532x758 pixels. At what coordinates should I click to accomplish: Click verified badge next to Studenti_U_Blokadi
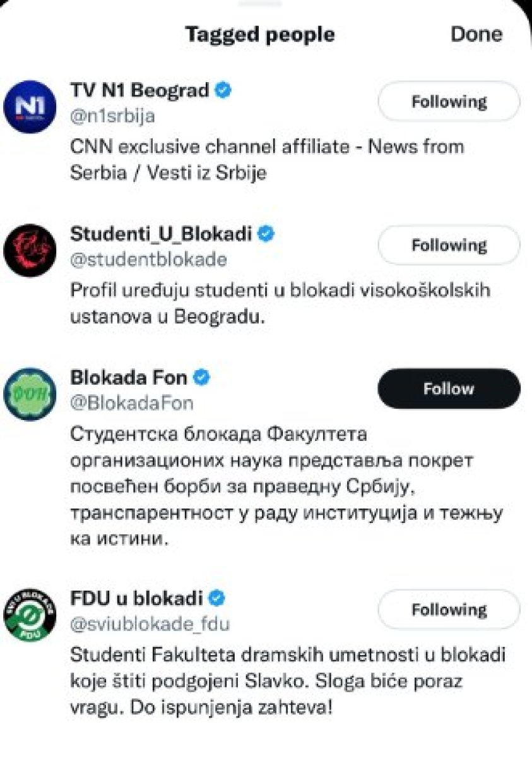point(267,234)
